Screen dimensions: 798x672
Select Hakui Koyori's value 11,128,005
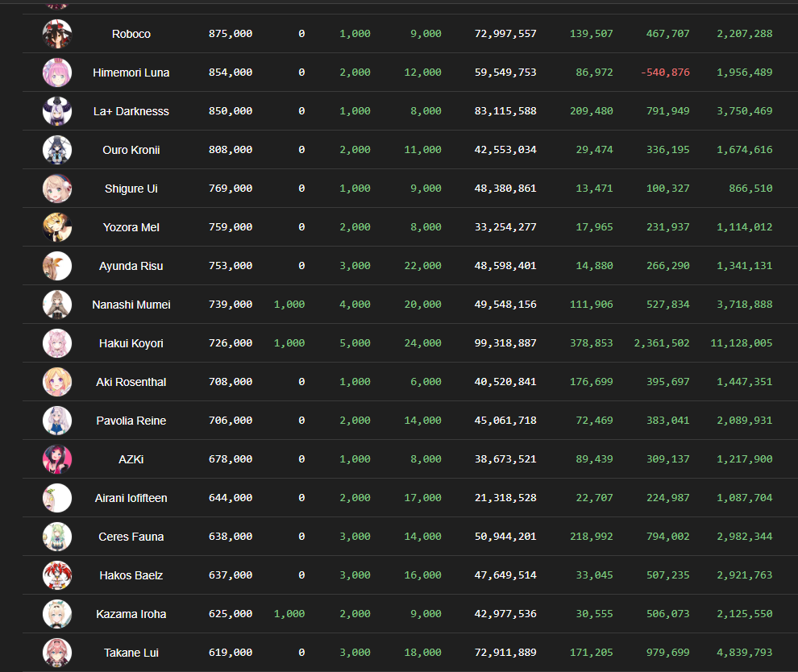[x=742, y=343]
